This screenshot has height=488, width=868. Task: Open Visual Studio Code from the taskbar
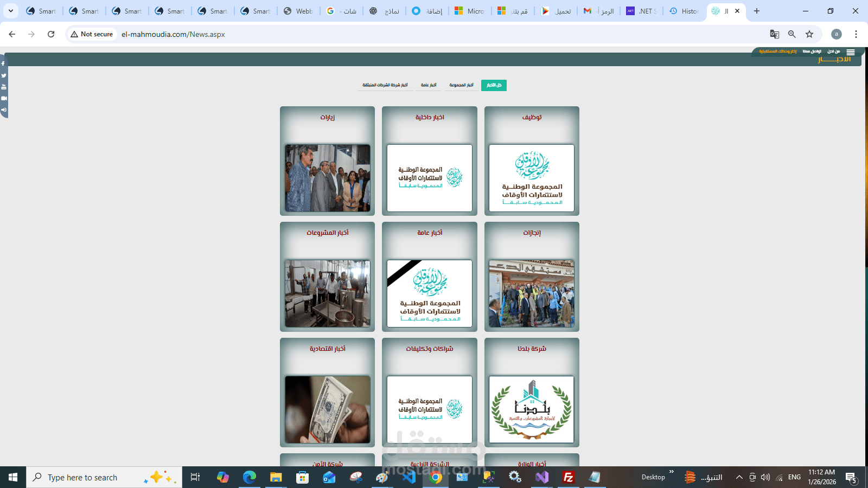(409, 477)
